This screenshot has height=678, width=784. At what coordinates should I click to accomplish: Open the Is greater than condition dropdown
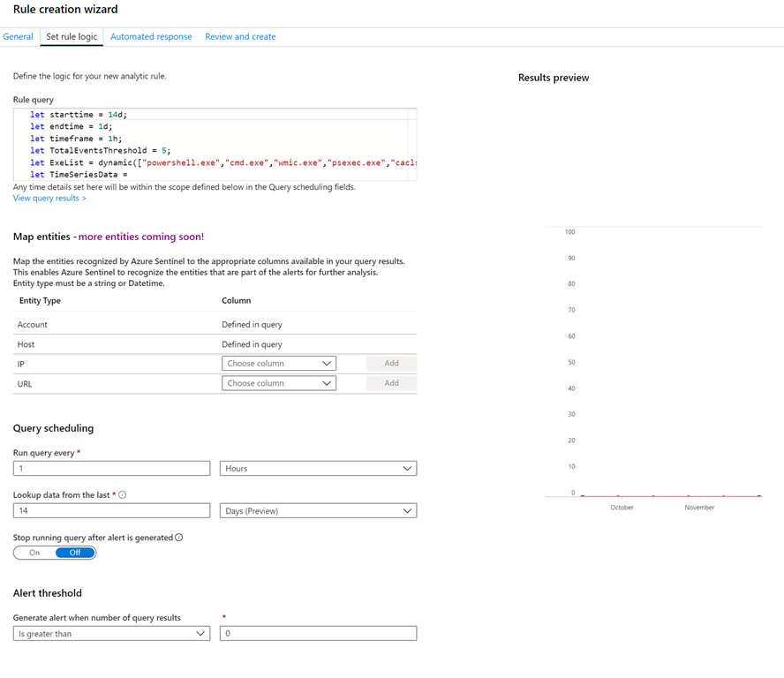(111, 634)
